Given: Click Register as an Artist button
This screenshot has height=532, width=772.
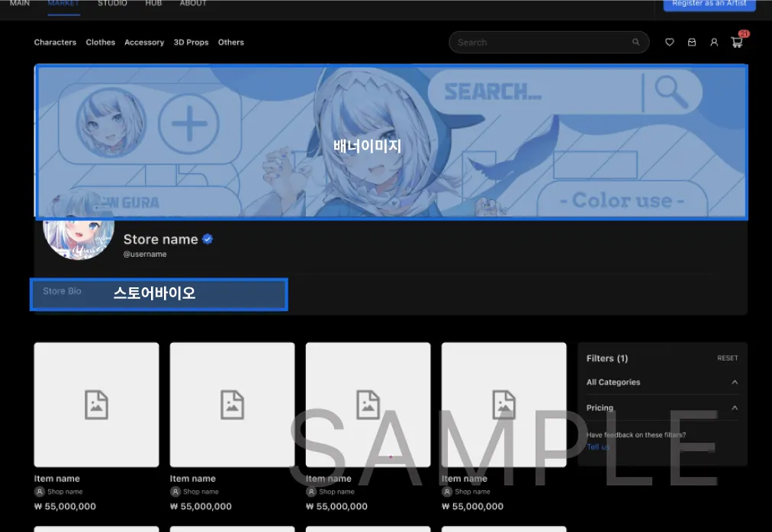Looking at the screenshot, I should coord(709,4).
